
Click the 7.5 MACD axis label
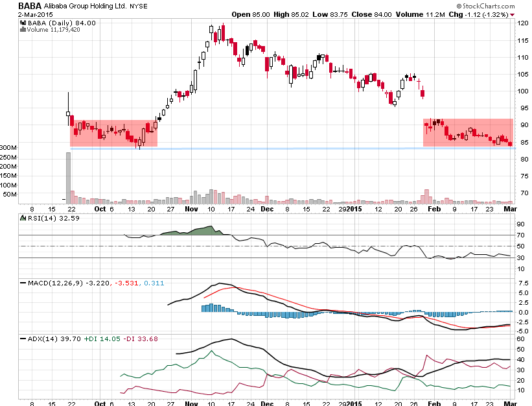(523, 283)
